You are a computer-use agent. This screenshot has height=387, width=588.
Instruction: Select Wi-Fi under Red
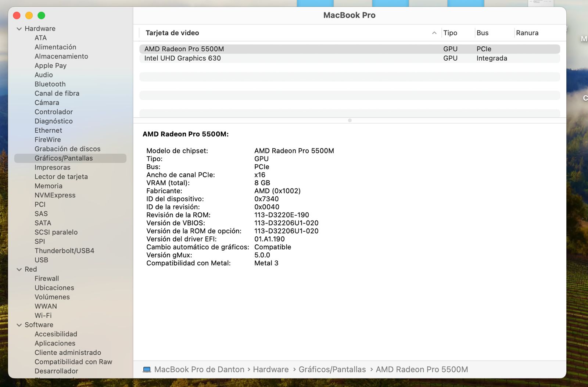click(43, 315)
